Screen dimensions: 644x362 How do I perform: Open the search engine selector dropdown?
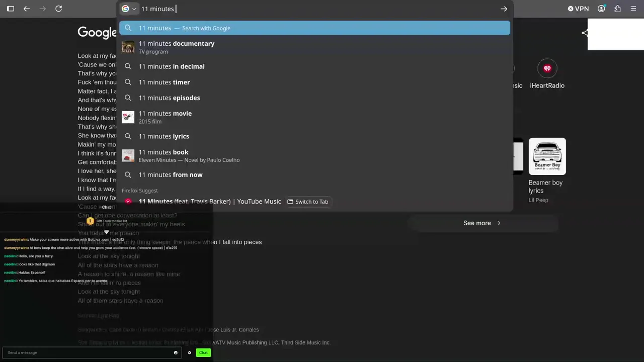click(129, 9)
